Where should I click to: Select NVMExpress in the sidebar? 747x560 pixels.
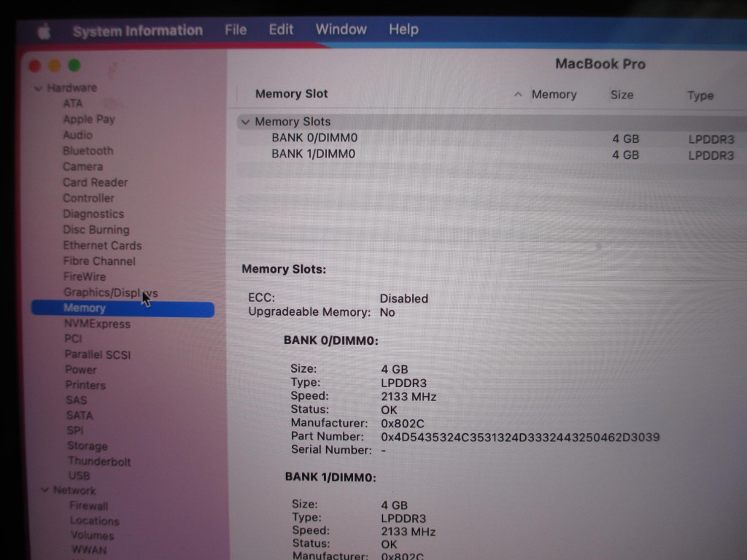coord(97,324)
